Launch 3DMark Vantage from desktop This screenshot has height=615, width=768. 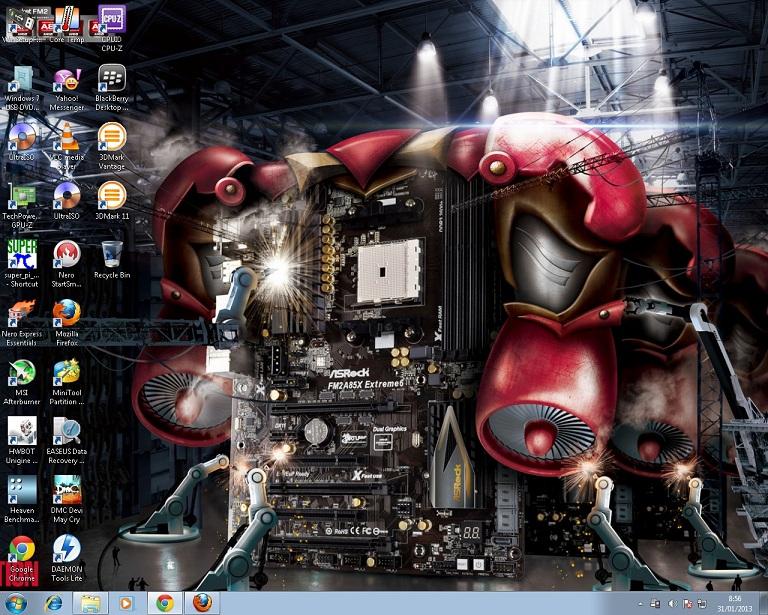[x=112, y=147]
